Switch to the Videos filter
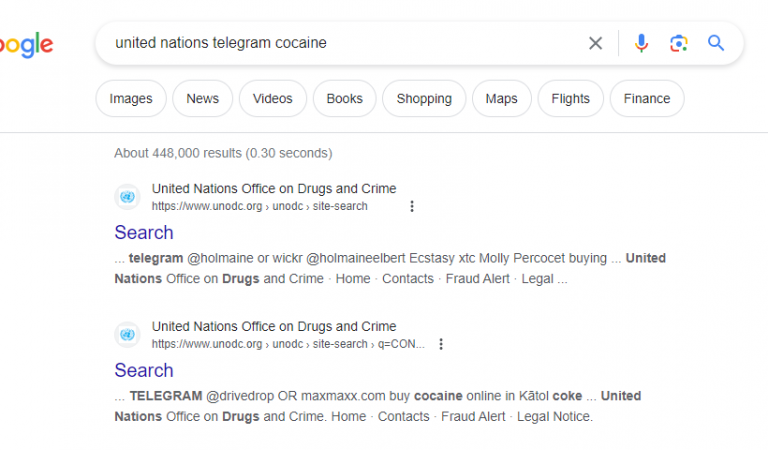This screenshot has height=450, width=768. pos(272,98)
